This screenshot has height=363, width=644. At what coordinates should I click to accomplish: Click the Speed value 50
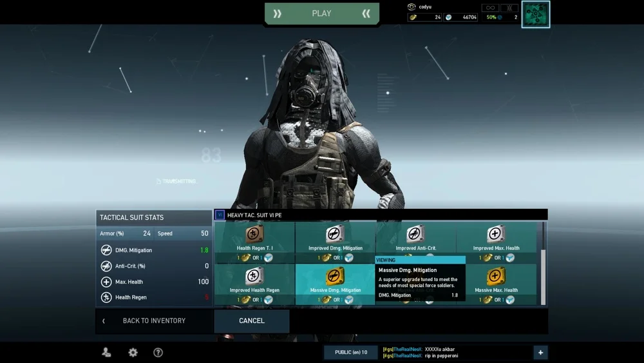click(205, 233)
